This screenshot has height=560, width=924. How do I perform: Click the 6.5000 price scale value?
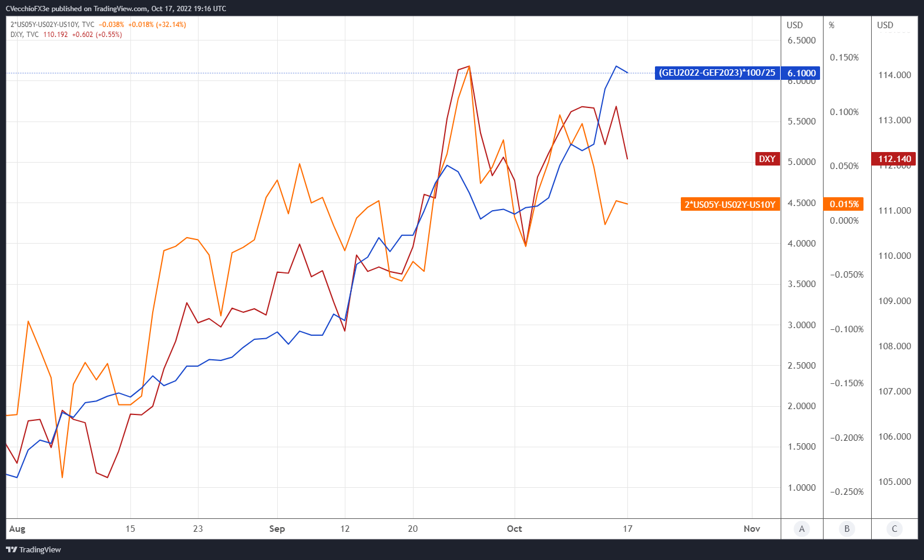click(802, 41)
